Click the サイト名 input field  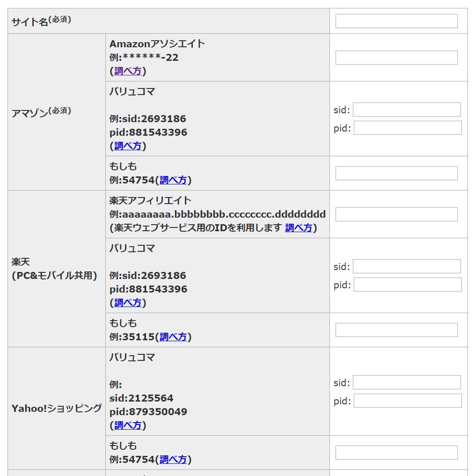pos(396,21)
